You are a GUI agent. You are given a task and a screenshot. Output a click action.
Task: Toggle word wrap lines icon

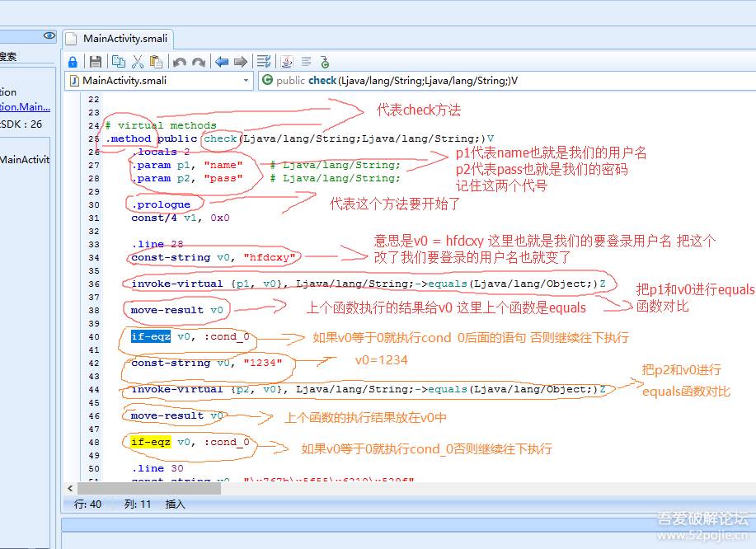[x=264, y=61]
